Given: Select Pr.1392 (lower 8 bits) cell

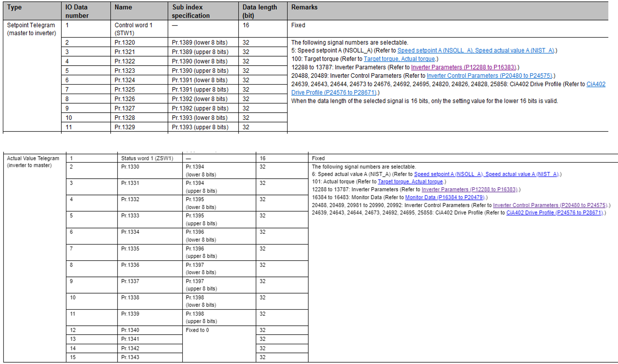Looking at the screenshot, I should click(203, 99).
